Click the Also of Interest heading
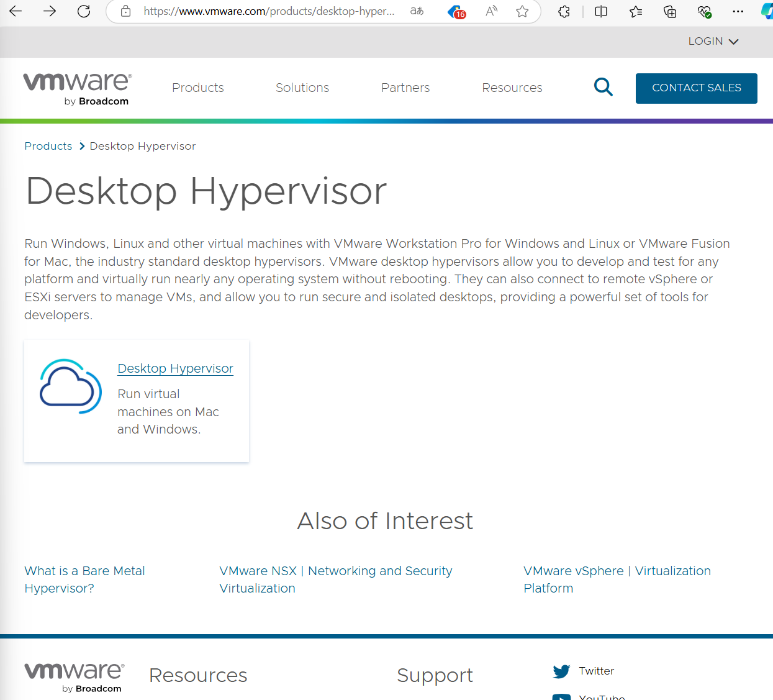Image resolution: width=773 pixels, height=700 pixels. (385, 520)
